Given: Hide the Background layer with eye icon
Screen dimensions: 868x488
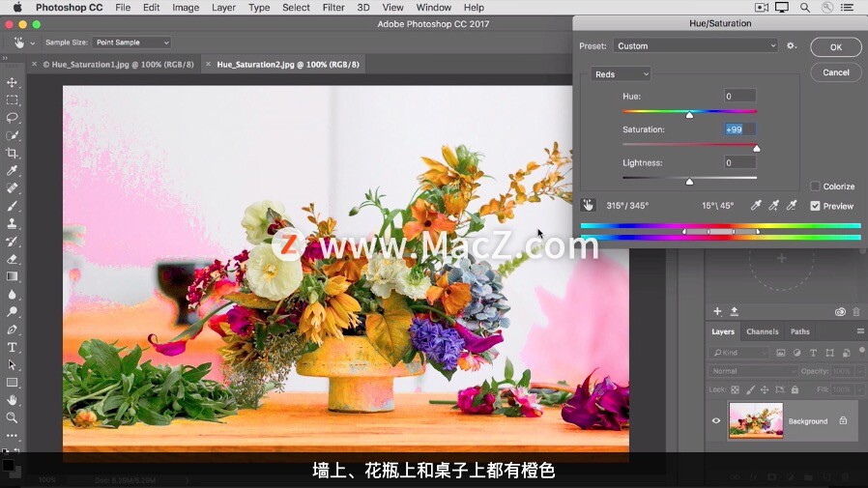Looking at the screenshot, I should [x=716, y=420].
